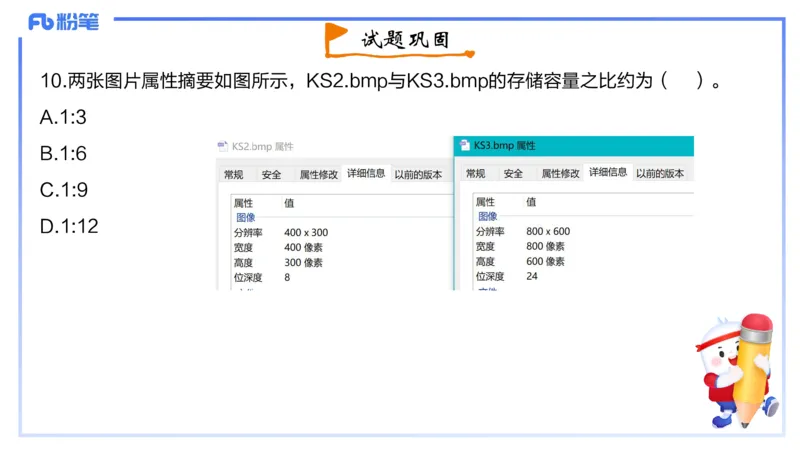Select answer option B.1:6

(63, 154)
